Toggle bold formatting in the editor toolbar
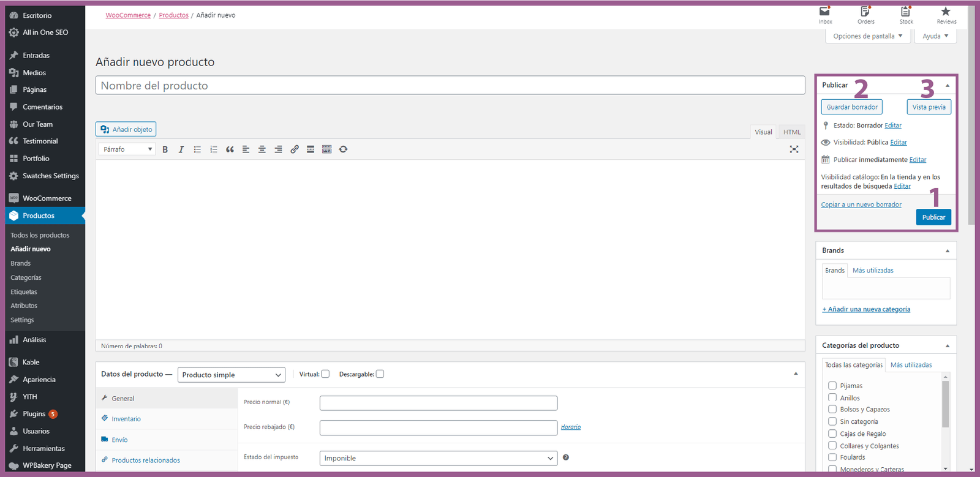The image size is (980, 477). (165, 149)
